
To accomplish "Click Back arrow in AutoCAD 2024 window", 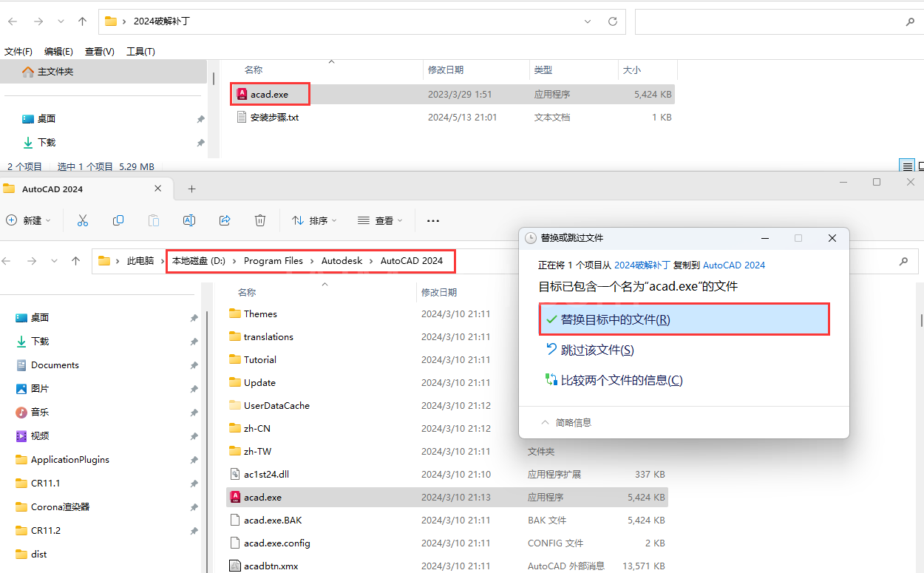I will tap(7, 261).
